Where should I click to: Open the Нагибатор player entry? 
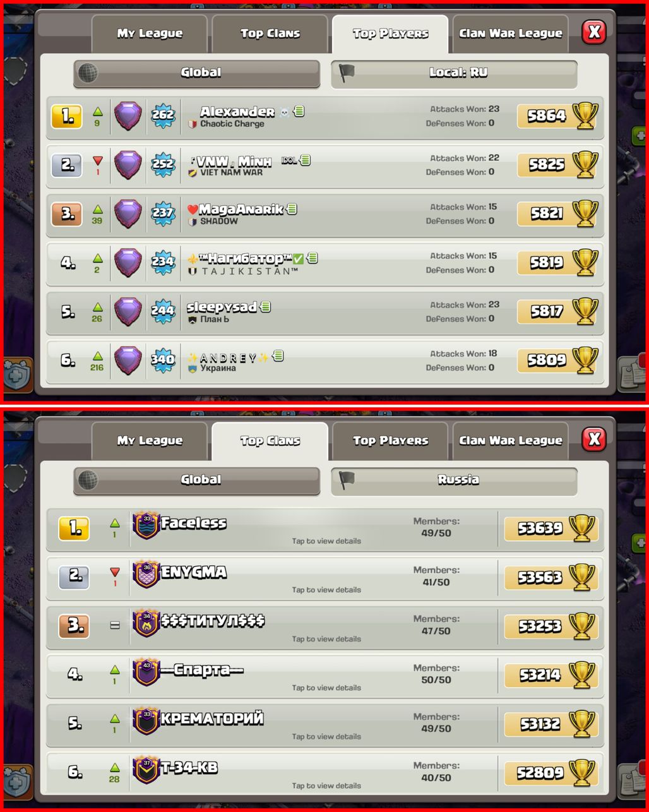tap(326, 263)
